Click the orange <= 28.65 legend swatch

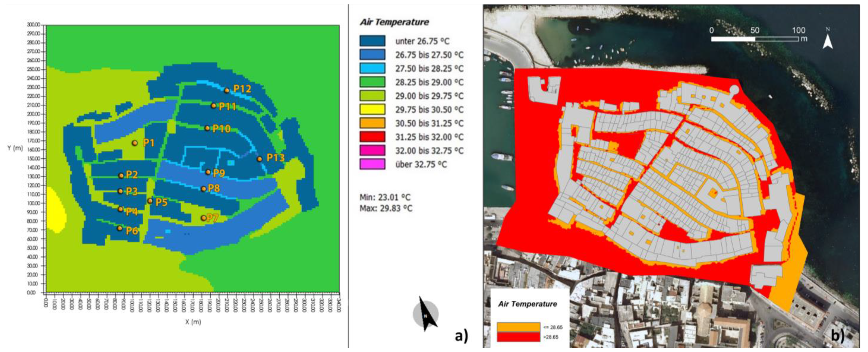518,327
